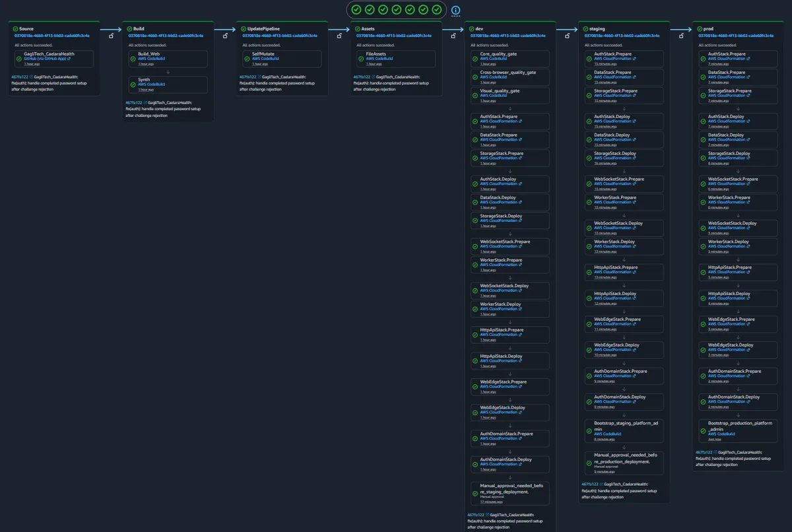Toggle the transition lock between UpdatePipeline and Assets
792x532 pixels.
(339, 36)
